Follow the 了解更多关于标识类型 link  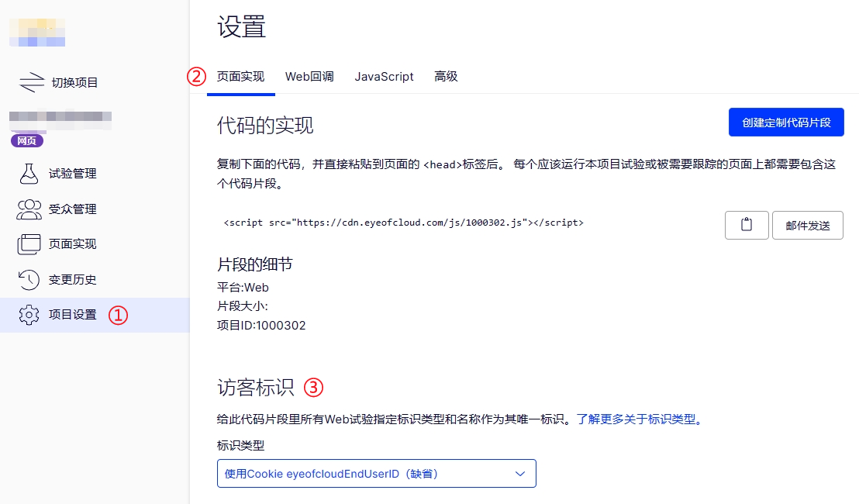638,419
